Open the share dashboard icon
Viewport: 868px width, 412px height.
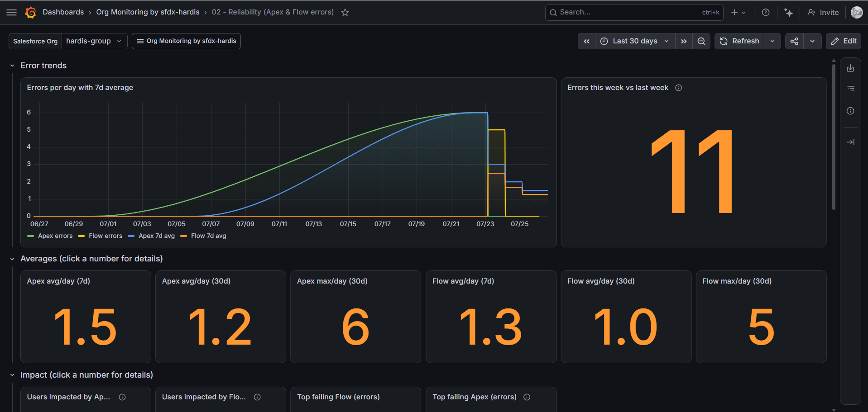[x=794, y=41]
